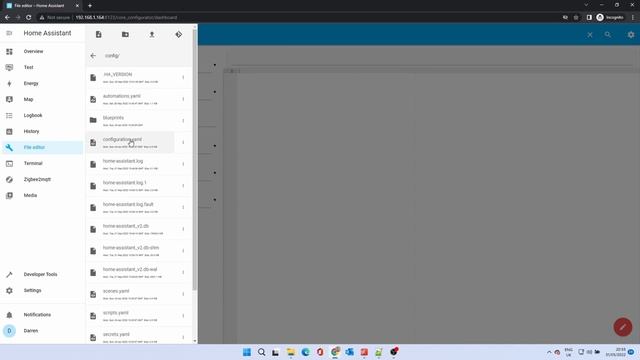
Task: Open Windows Start menu
Action: [247, 352]
